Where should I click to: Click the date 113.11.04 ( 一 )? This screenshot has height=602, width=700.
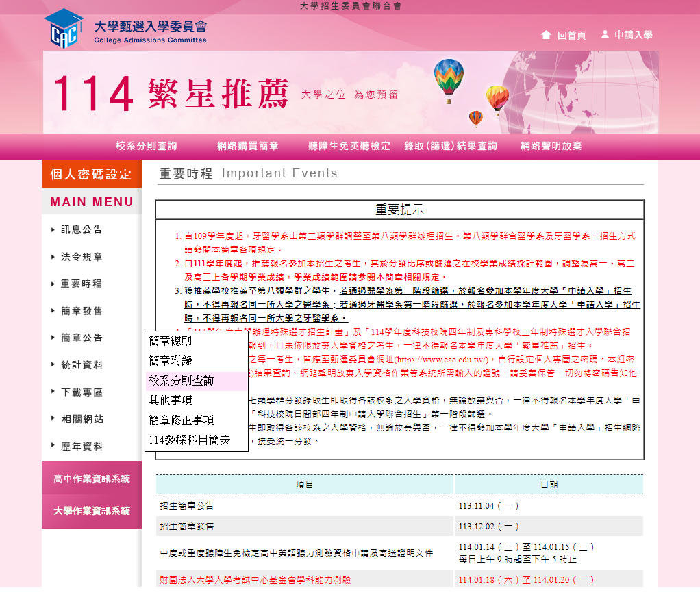(x=488, y=505)
